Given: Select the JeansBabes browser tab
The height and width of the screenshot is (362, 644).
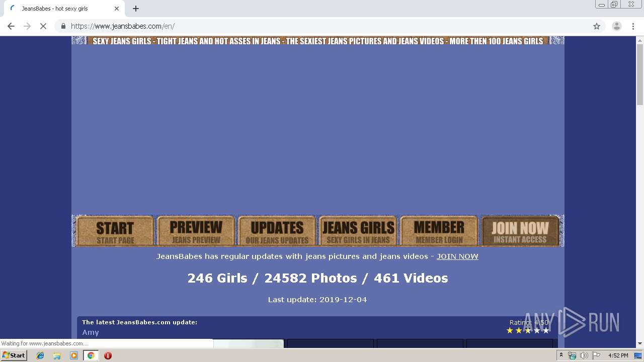Looking at the screenshot, I should [x=64, y=9].
